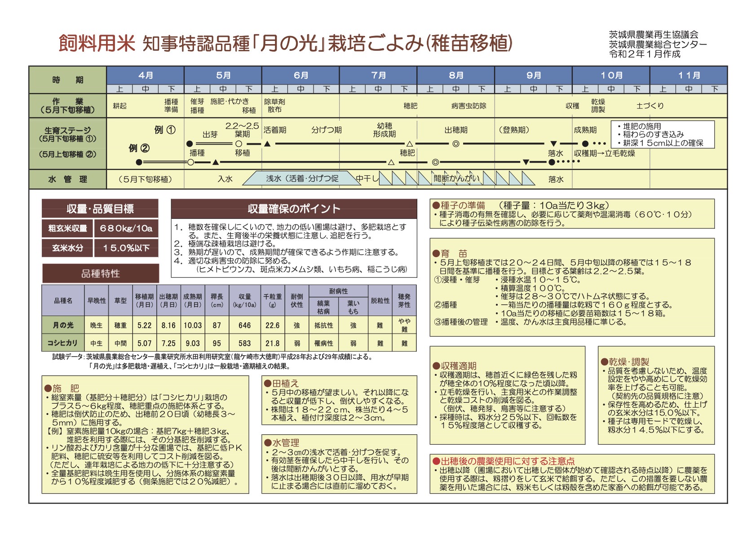Select the 10月 month header
This screenshot has height=535, width=756.
(611, 75)
